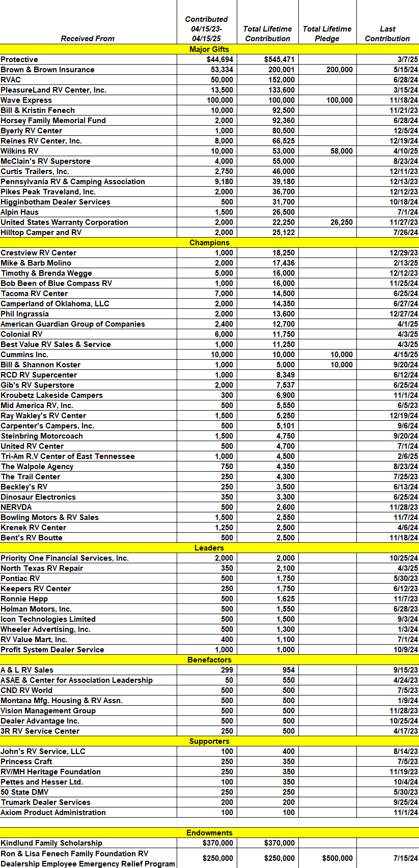This screenshot has width=419, height=868.
Task: Select 'Reines RV Center, Inc.' cell
Action: (x=41, y=141)
